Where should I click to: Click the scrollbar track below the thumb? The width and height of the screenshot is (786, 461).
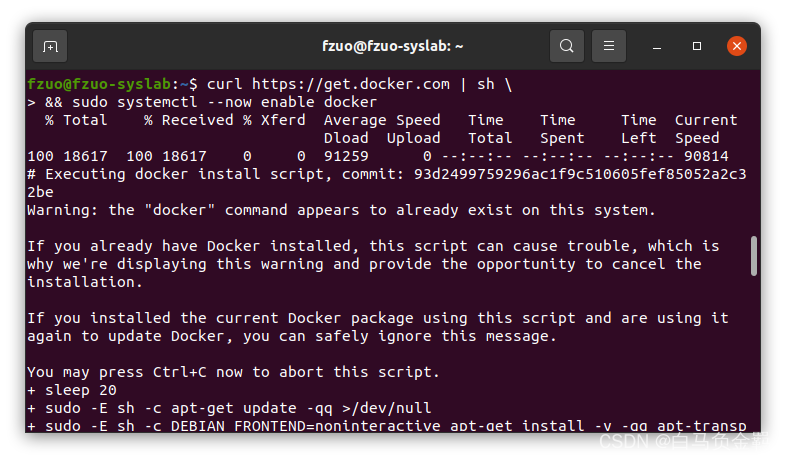[x=753, y=351]
